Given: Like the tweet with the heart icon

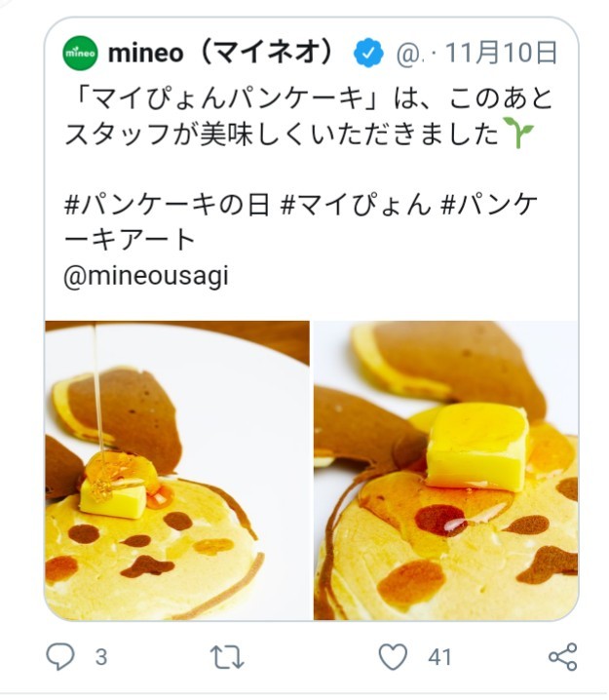Looking at the screenshot, I should pyautogui.click(x=393, y=657).
